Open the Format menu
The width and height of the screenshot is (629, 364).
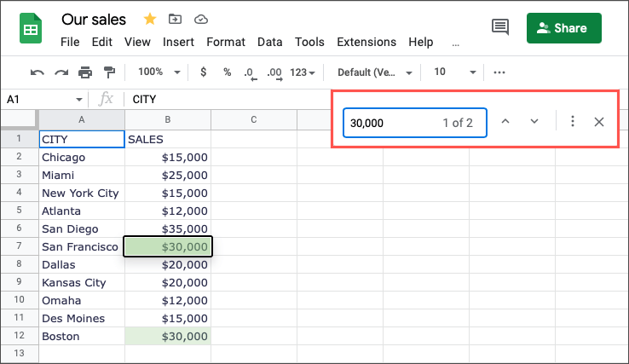pyautogui.click(x=225, y=42)
